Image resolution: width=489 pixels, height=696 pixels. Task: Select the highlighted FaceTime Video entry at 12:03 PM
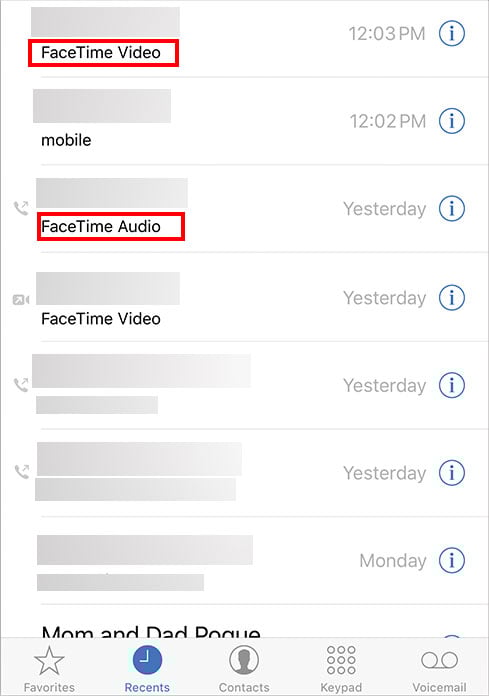103,53
